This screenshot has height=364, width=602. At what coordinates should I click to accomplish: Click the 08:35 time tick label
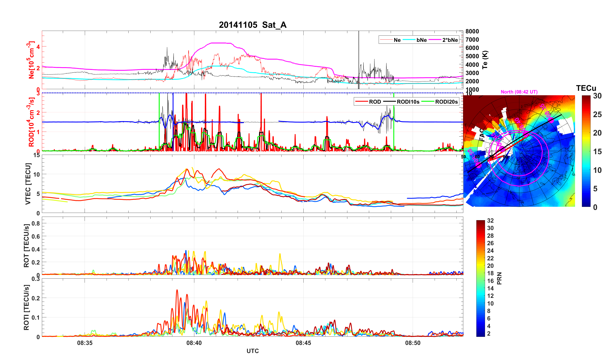pos(85,343)
